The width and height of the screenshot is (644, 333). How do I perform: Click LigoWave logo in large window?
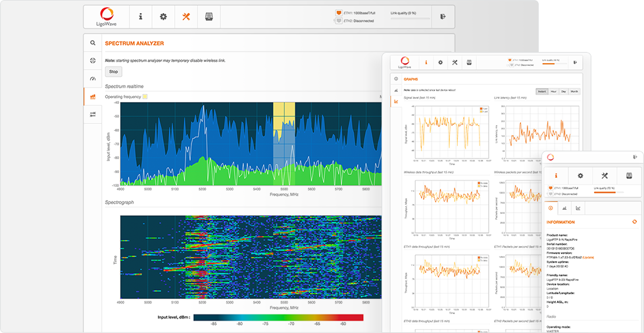click(107, 17)
